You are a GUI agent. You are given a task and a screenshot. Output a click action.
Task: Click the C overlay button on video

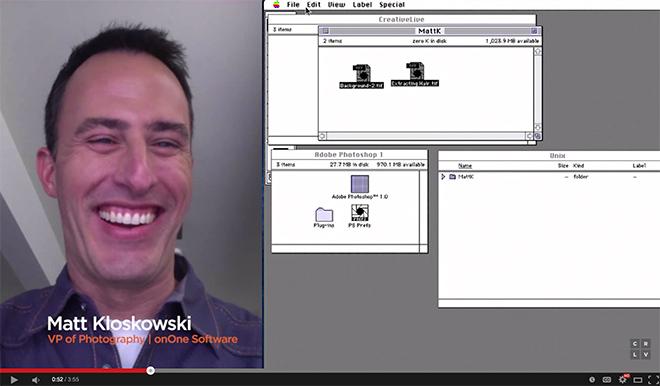click(x=634, y=343)
